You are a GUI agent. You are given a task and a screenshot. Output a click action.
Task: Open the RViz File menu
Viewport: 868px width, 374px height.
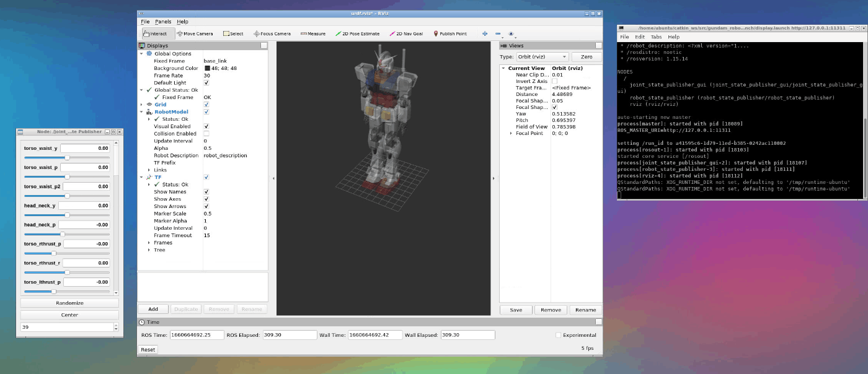[145, 22]
